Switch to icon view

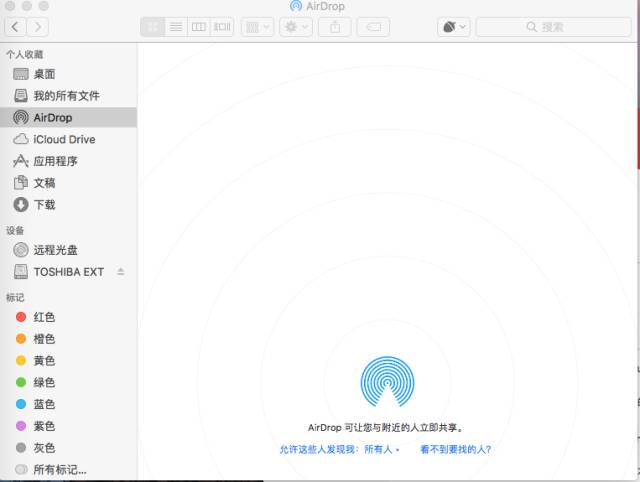tap(153, 27)
